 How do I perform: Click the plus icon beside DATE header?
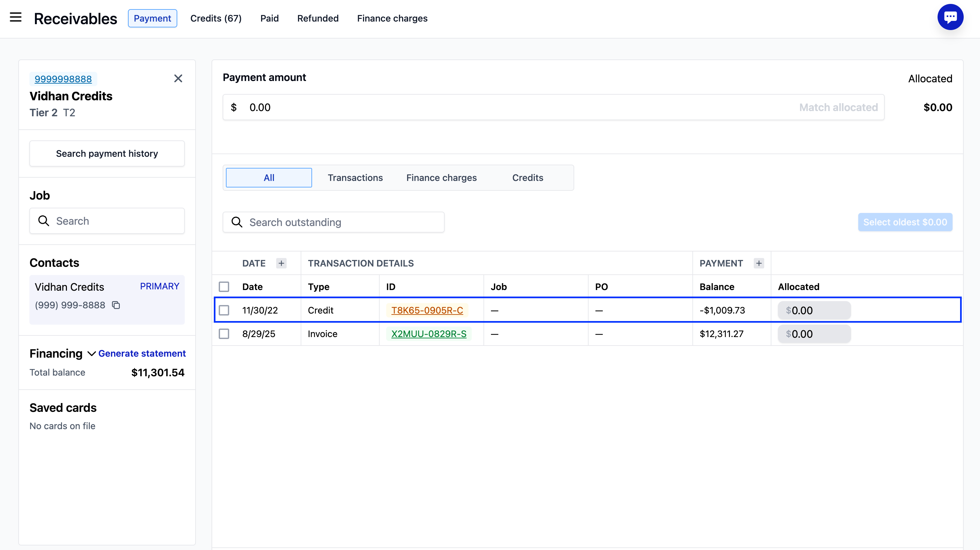(x=281, y=263)
